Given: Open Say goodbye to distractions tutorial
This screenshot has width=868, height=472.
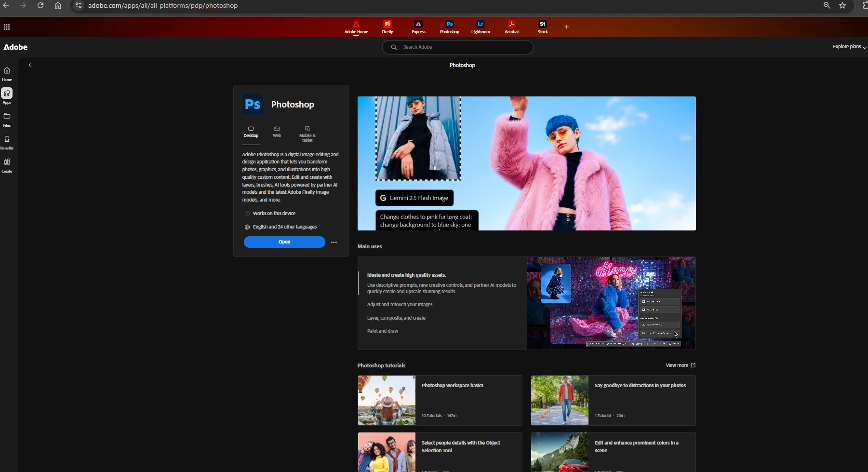Looking at the screenshot, I should click(x=613, y=401).
